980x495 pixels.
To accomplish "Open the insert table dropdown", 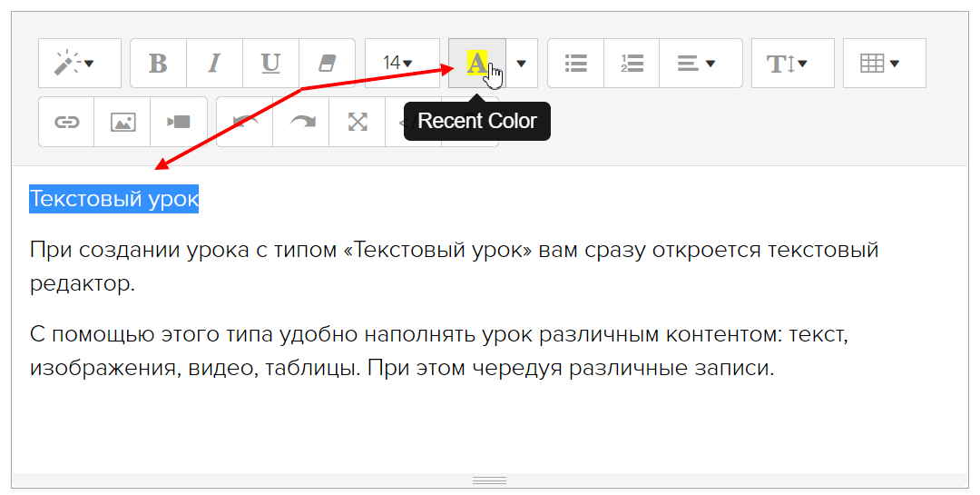I will coord(879,64).
